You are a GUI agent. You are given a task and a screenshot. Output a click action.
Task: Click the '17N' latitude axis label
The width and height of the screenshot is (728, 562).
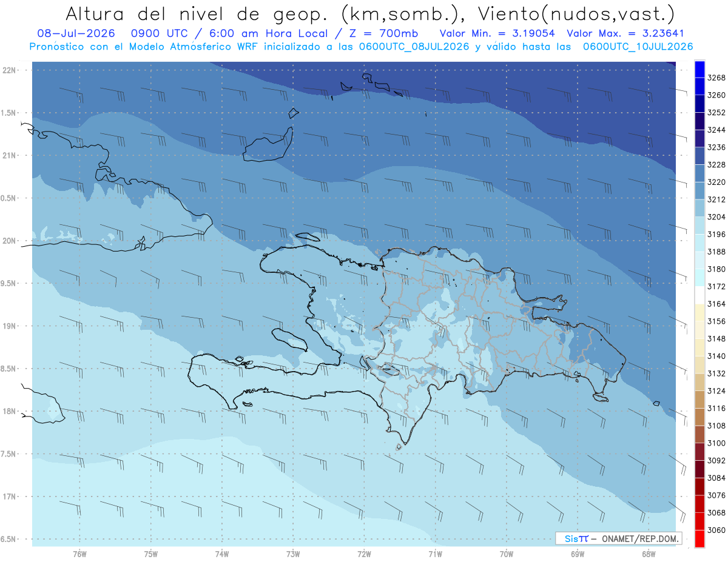tap(9, 497)
